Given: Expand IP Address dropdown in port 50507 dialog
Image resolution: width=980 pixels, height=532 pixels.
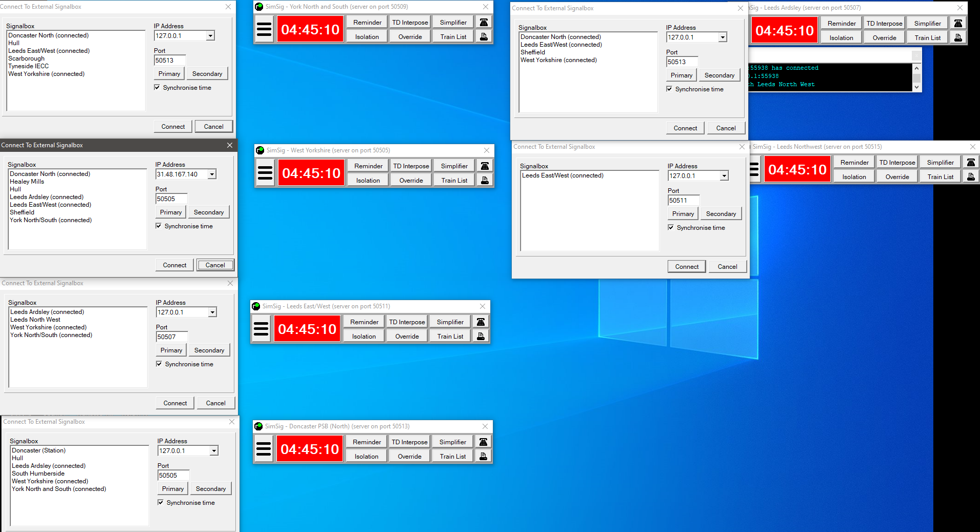Looking at the screenshot, I should click(212, 312).
